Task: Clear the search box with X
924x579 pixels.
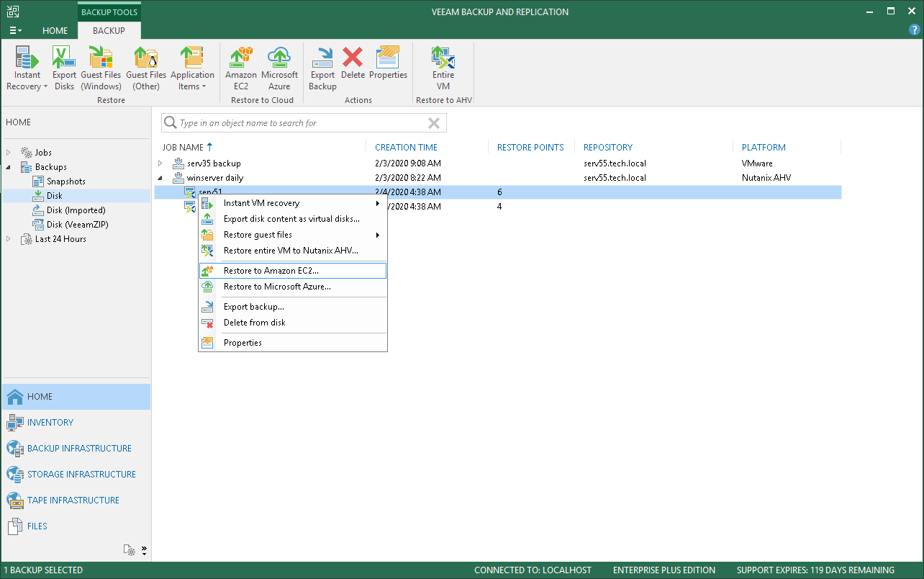Action: coord(434,123)
